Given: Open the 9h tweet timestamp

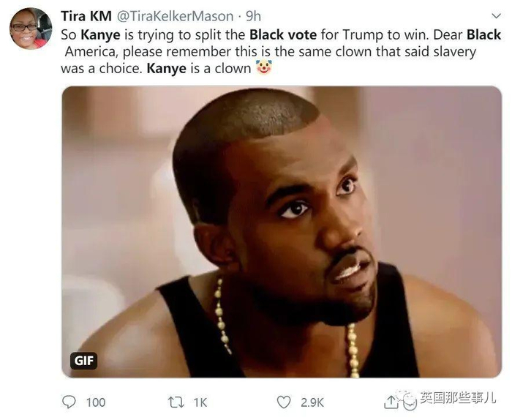Looking at the screenshot, I should (x=253, y=16).
